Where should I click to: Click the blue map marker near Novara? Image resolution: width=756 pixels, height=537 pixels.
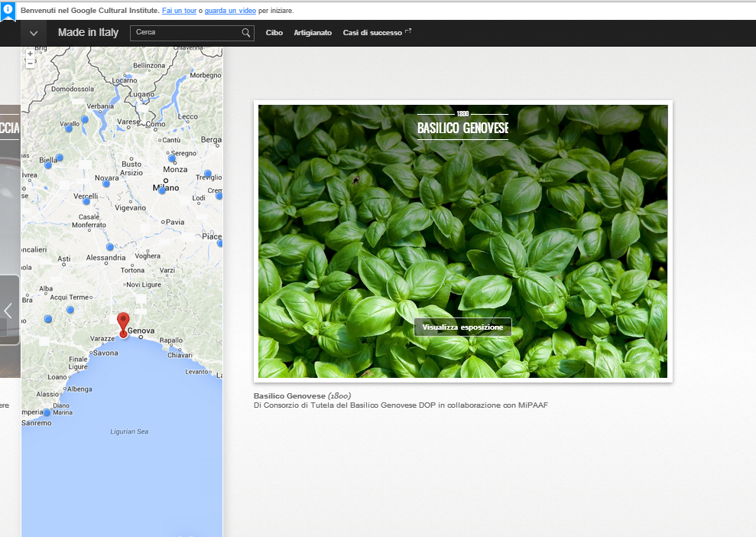(x=106, y=184)
